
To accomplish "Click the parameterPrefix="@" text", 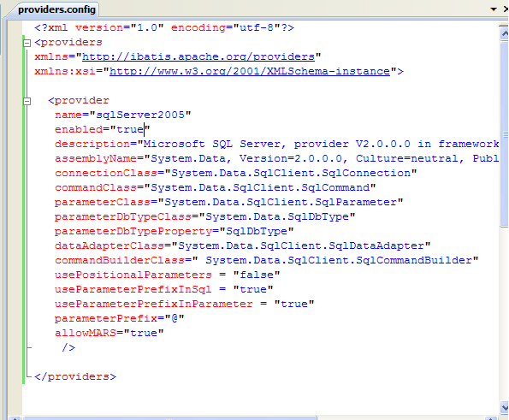I will pyautogui.click(x=120, y=318).
